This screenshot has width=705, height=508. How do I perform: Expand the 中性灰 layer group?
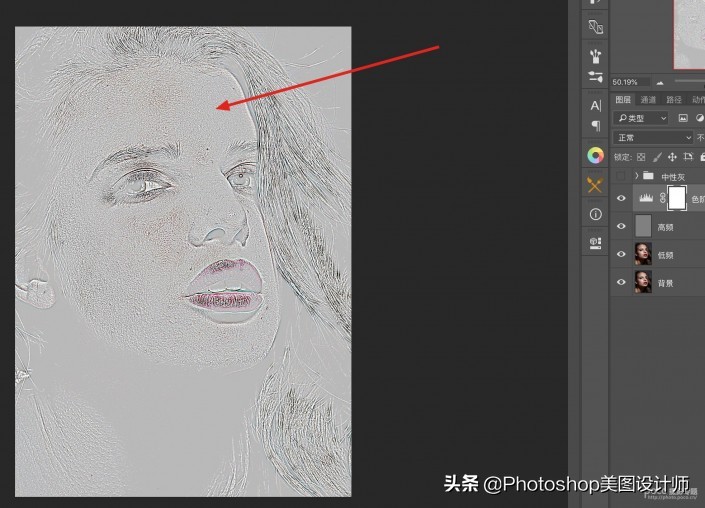coord(637,176)
